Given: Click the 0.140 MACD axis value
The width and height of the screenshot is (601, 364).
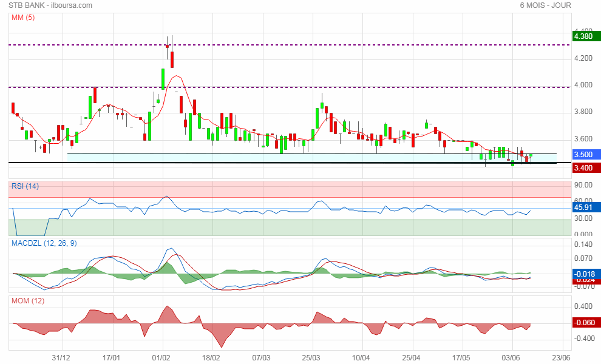Looking at the screenshot, I should (583, 244).
